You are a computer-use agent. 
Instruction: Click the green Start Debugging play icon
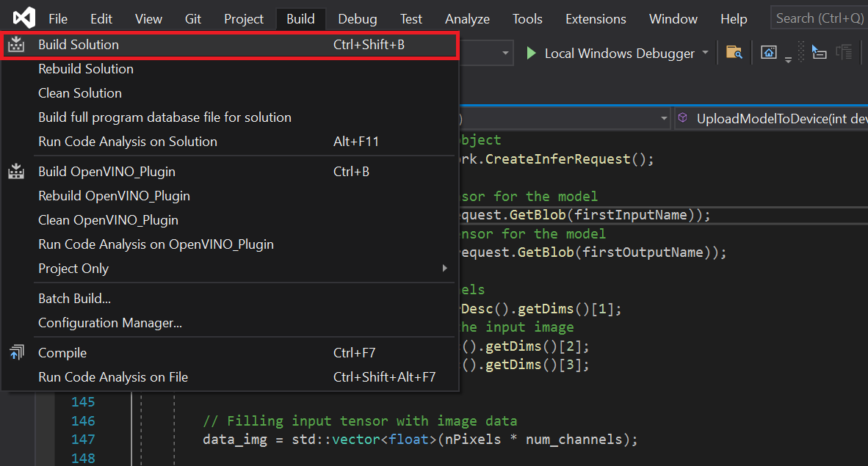tap(531, 53)
